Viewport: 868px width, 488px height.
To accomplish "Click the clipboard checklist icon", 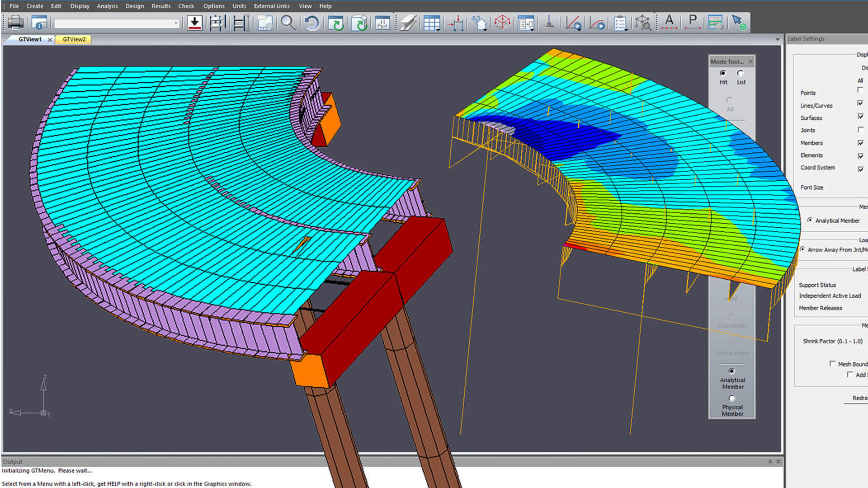I will 620,23.
